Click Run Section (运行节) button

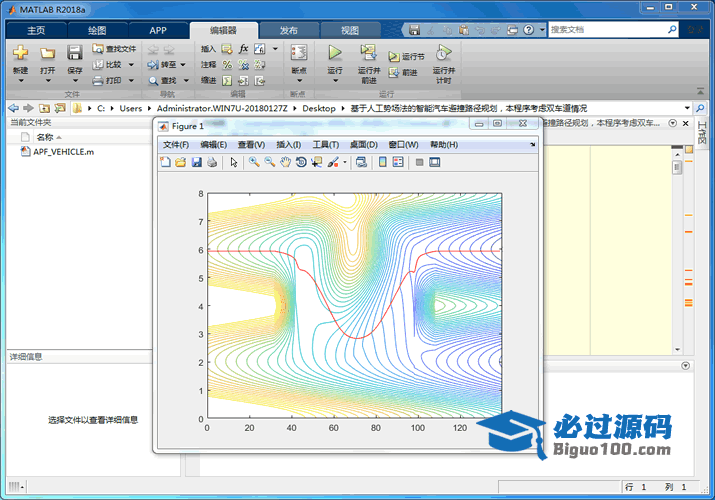(x=406, y=57)
